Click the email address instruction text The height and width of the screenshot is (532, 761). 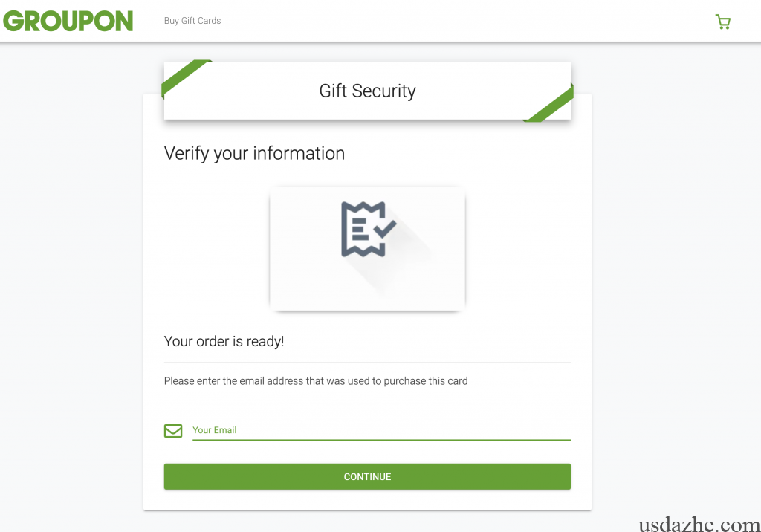point(316,381)
